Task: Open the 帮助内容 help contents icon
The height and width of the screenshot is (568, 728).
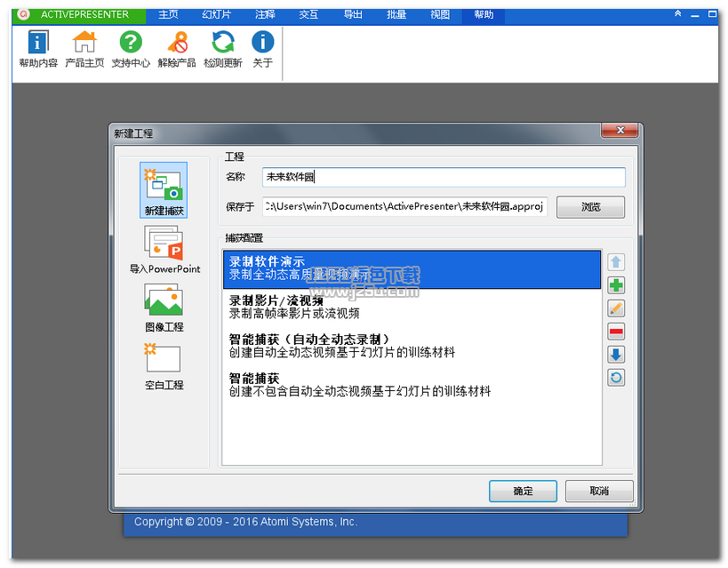Action: [x=38, y=48]
